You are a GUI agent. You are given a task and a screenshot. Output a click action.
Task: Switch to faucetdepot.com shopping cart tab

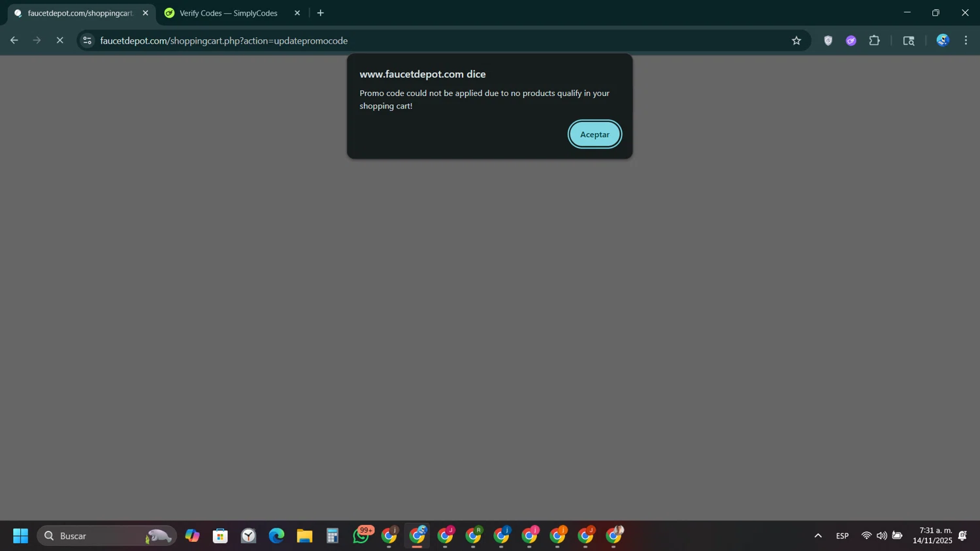[81, 13]
